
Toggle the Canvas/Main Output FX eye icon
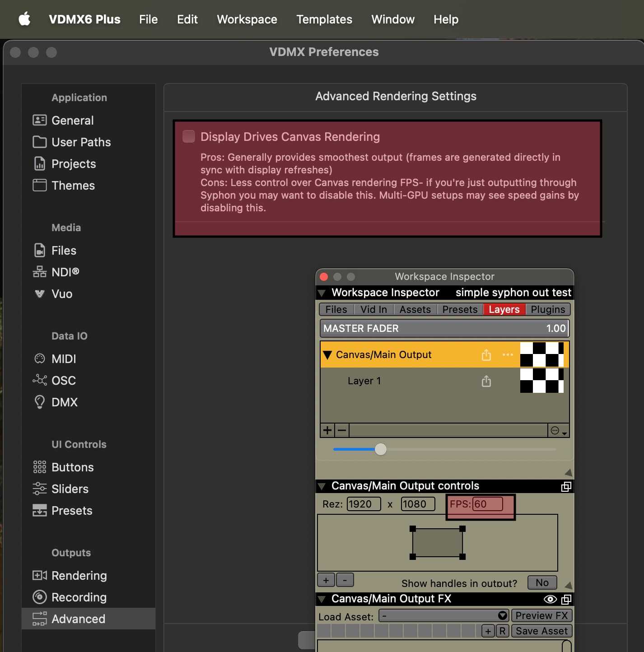550,599
